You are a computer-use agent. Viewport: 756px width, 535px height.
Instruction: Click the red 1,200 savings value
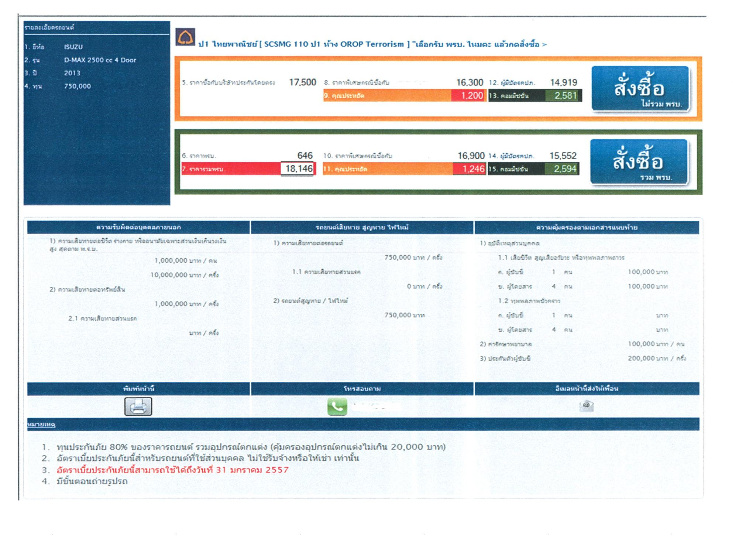tap(469, 96)
